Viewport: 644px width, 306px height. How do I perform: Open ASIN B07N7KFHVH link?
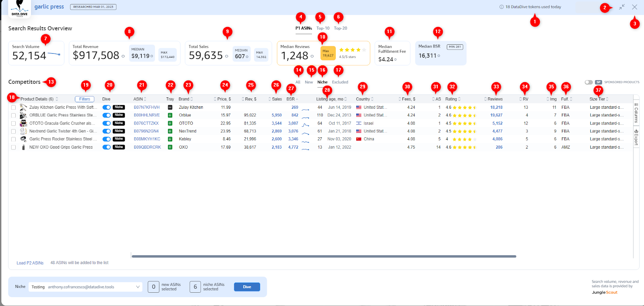(147, 108)
